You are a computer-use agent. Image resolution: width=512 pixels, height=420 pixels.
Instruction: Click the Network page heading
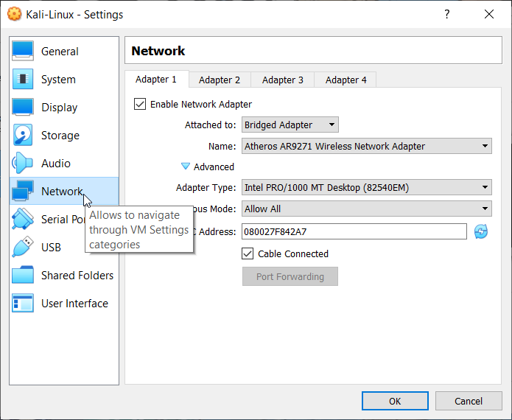[158, 51]
